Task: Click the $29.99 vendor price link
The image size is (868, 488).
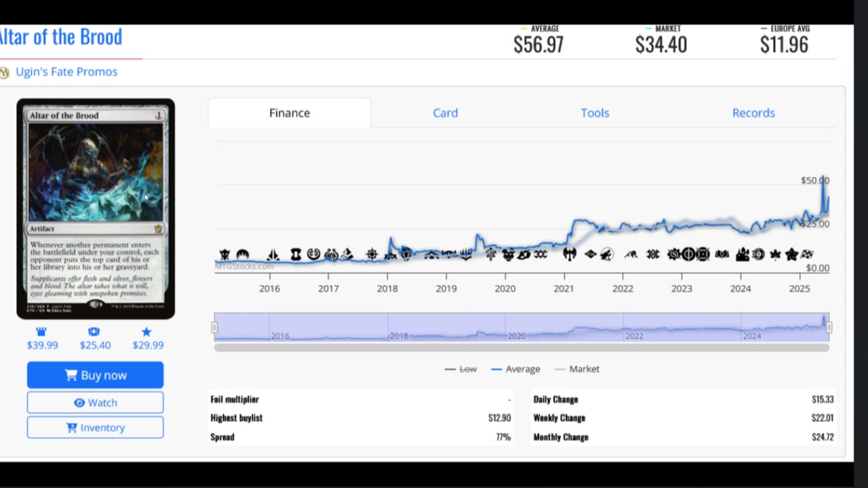Action: [x=148, y=345]
